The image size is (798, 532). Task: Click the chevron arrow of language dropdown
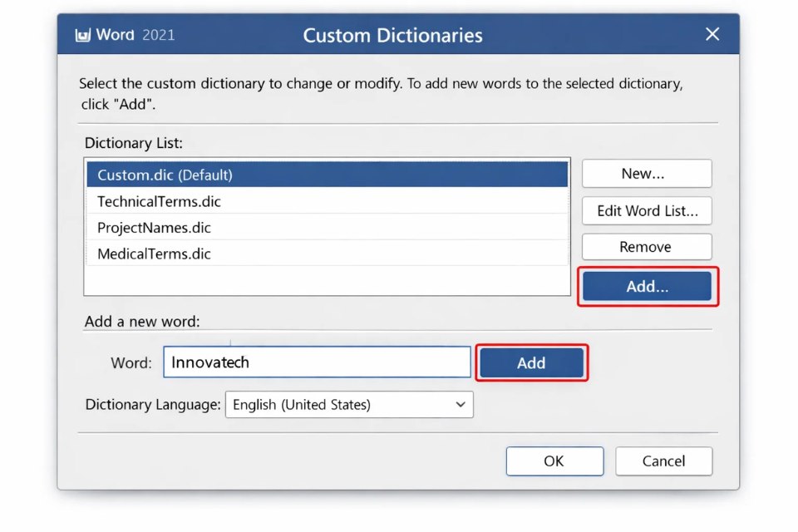pos(460,405)
